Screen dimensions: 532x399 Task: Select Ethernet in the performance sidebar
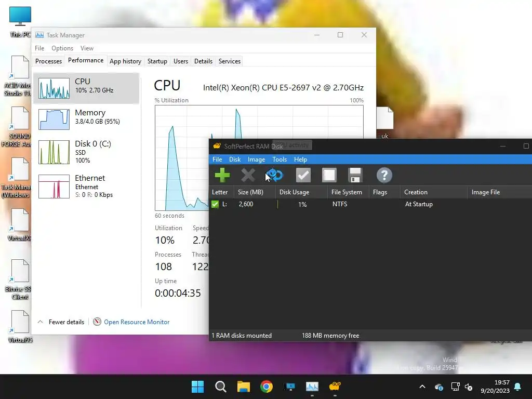pos(86,186)
